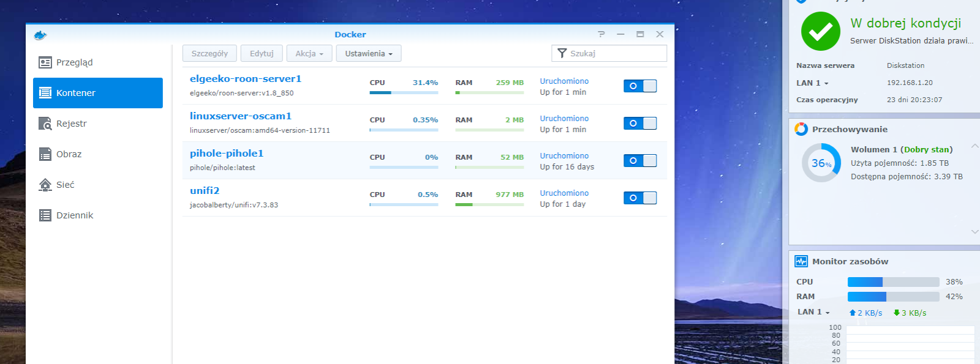Open the Ustawienia dropdown menu
The width and height of the screenshot is (980, 364).
(x=369, y=53)
